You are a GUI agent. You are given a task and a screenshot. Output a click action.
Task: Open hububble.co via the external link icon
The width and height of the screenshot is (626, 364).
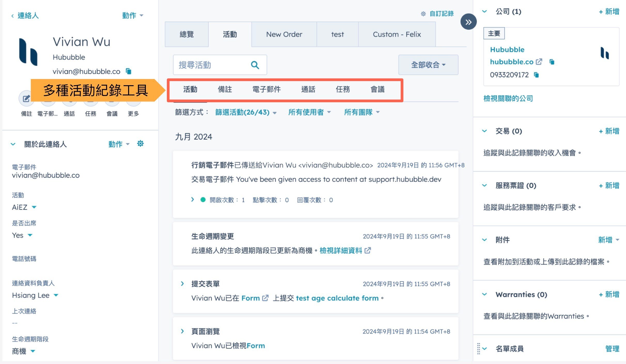coord(539,62)
